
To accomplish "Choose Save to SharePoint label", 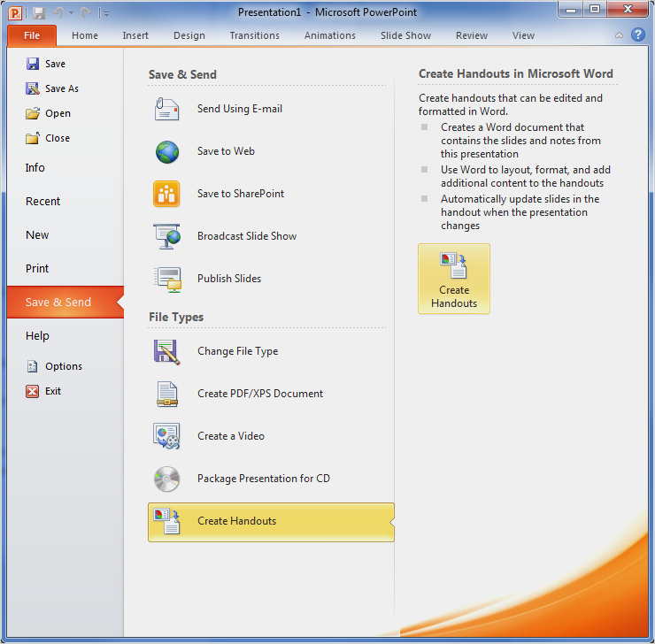I will pos(241,194).
